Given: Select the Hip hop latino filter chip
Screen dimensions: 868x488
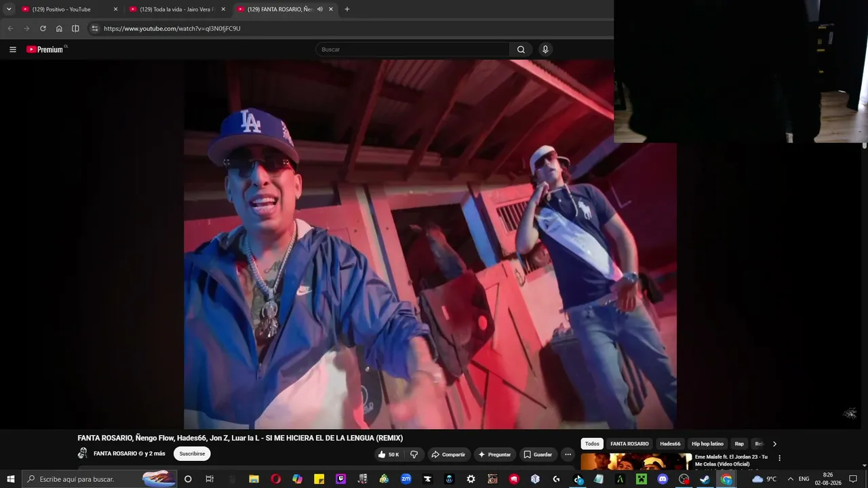Looking at the screenshot, I should click(707, 444).
